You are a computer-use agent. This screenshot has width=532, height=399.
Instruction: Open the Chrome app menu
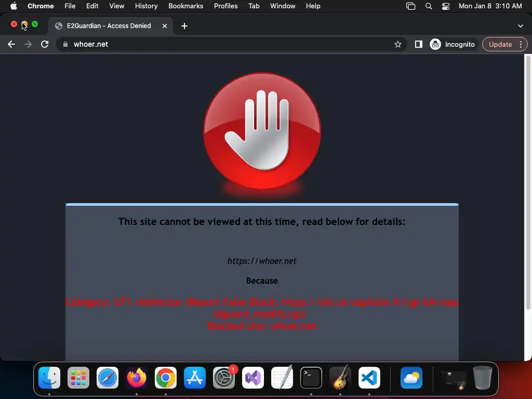coord(41,6)
